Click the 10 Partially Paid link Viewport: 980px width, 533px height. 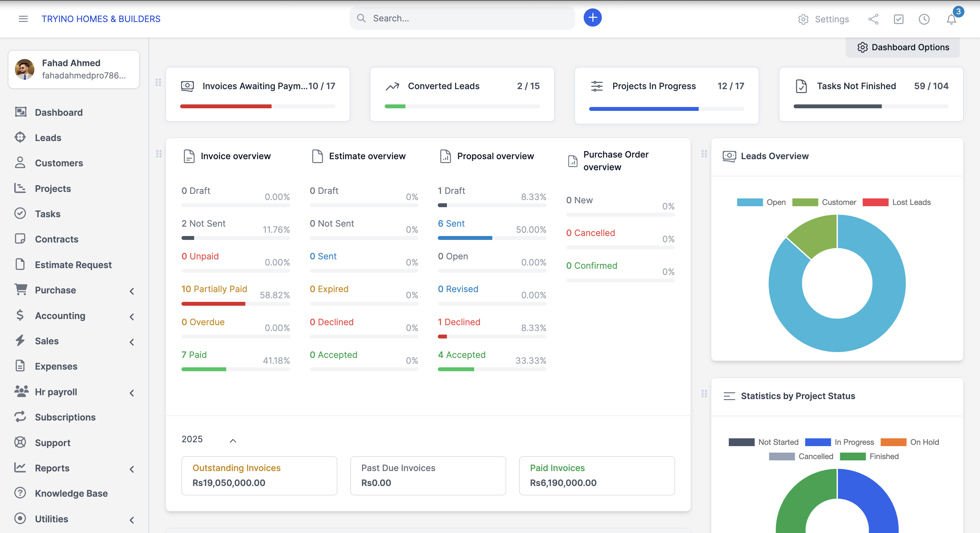pyautogui.click(x=214, y=289)
